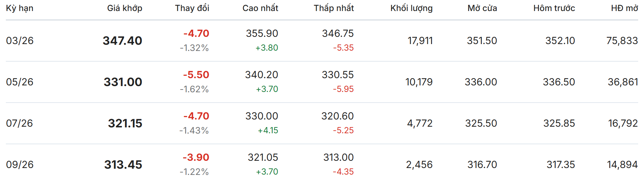This screenshot has height=178, width=644.
Task: Select the 'Hôm trước' column header
Action: click(554, 8)
